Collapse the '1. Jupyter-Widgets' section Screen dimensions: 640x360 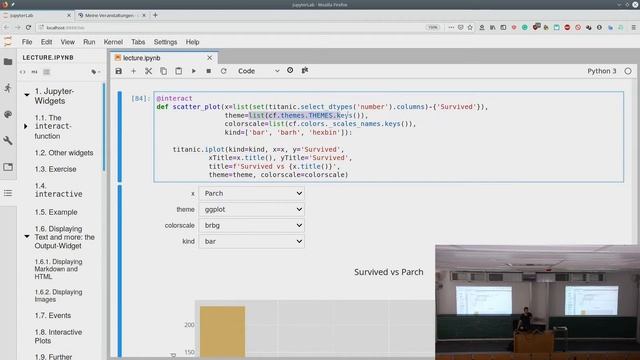pos(27,95)
